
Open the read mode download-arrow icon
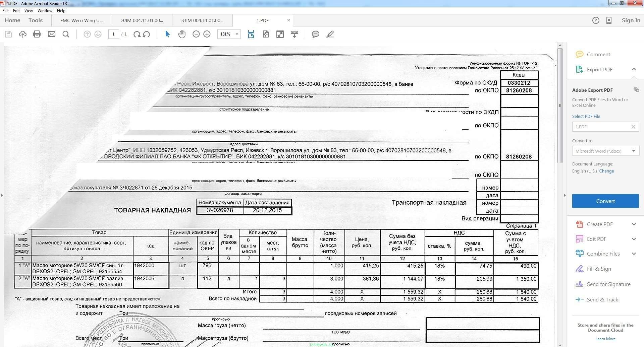click(x=294, y=34)
